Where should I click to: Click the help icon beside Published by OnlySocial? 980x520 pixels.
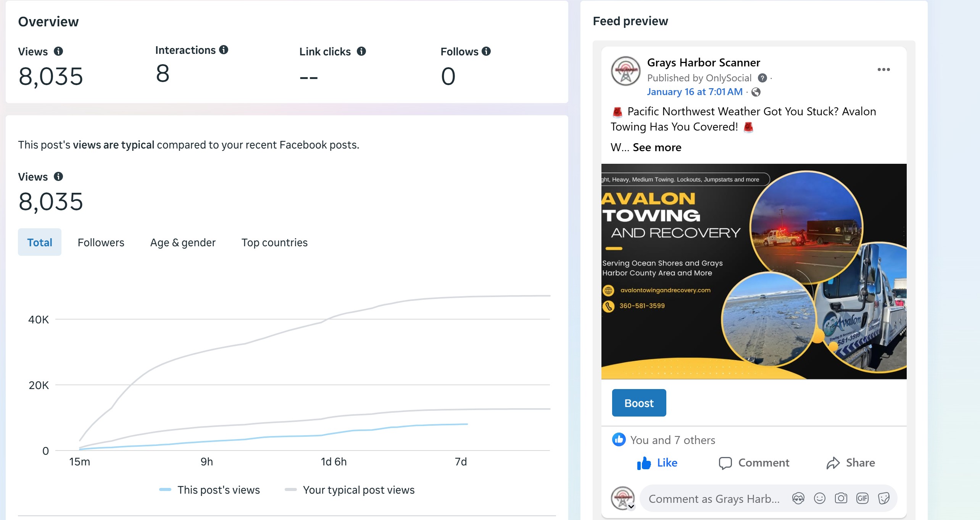(x=762, y=78)
